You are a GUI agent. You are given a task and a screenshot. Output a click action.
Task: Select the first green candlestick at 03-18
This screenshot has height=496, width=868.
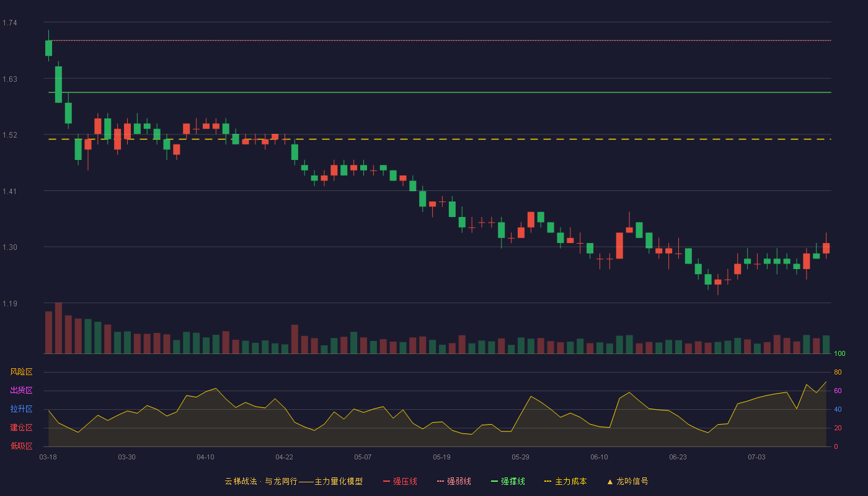pyautogui.click(x=48, y=48)
